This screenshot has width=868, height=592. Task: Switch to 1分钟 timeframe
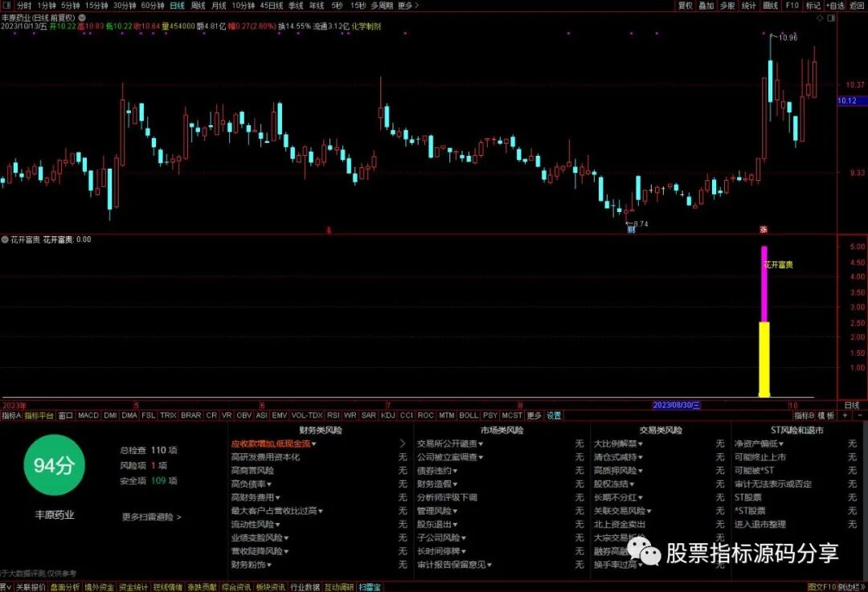tap(47, 6)
